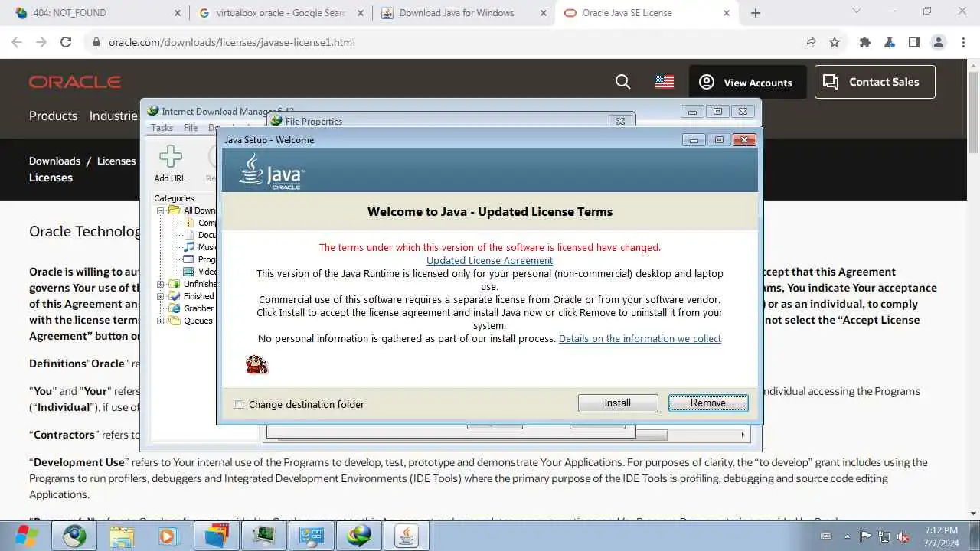Open the Chrome side panel icon
This screenshot has width=980, height=551.
913,42
